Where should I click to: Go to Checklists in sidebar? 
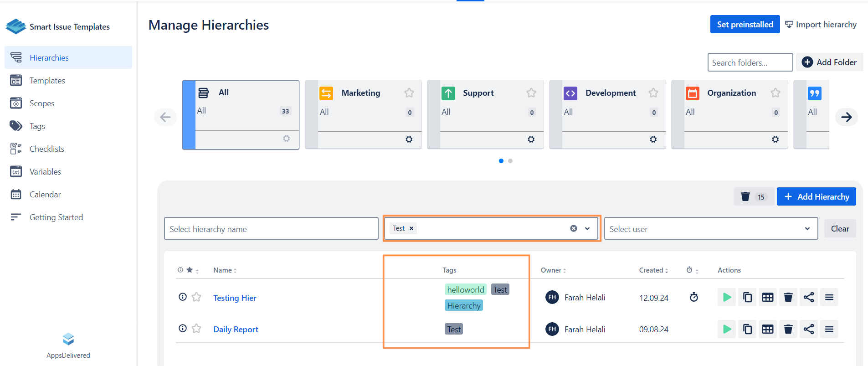47,149
